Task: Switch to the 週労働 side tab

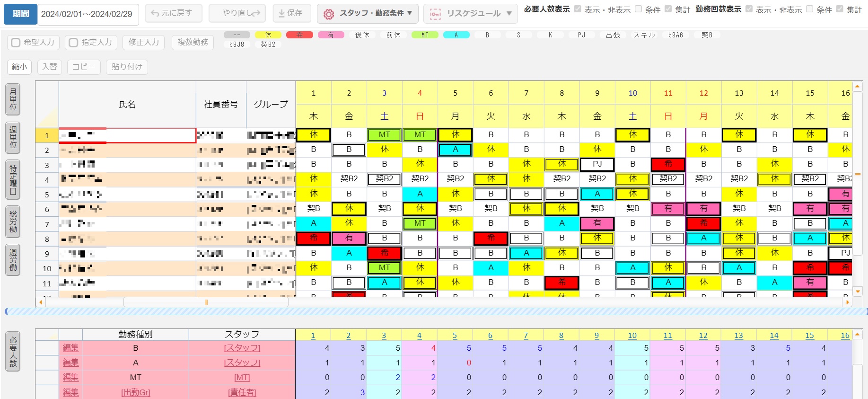Action: click(13, 259)
